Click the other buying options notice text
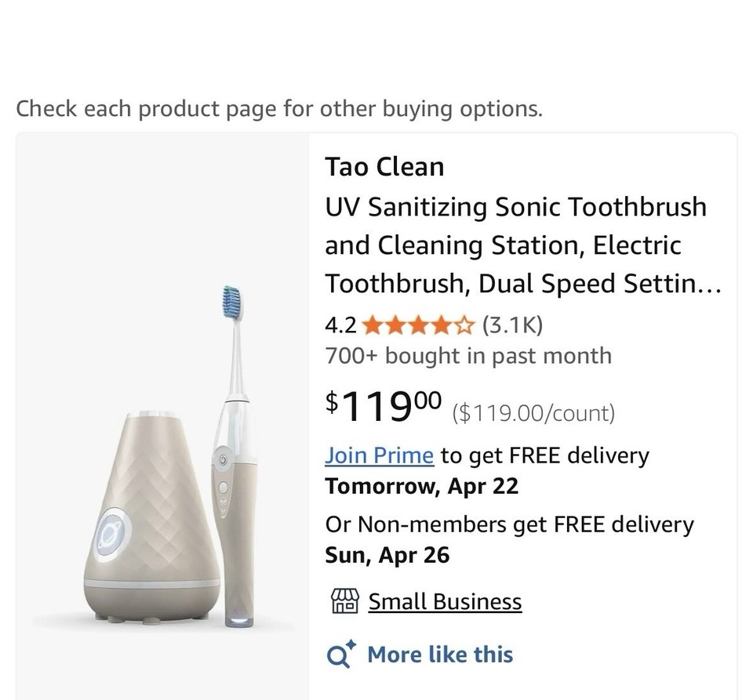 pos(279,108)
